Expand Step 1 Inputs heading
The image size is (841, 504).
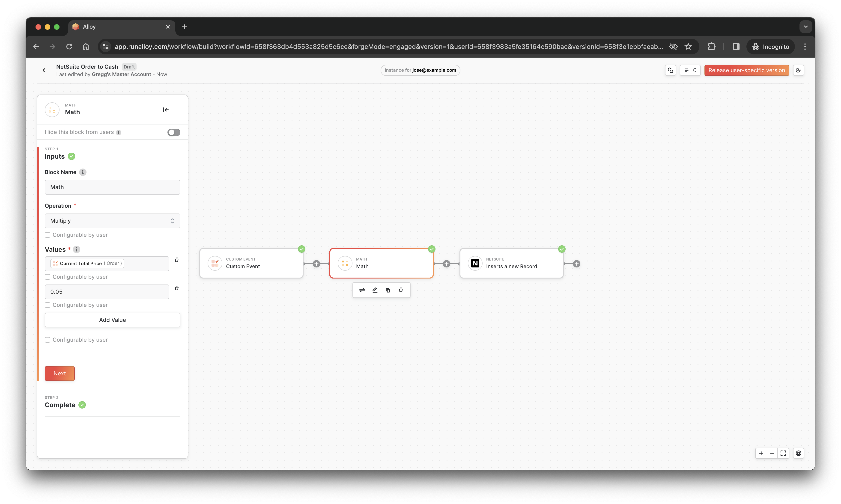[55, 157]
